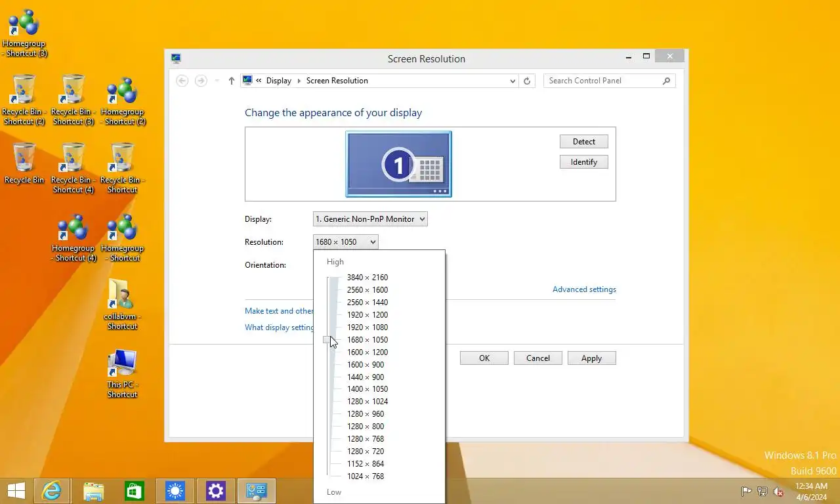The height and width of the screenshot is (504, 840).
Task: Select the Recycle Bin - Shortcut desktop icon
Action: pos(123,168)
